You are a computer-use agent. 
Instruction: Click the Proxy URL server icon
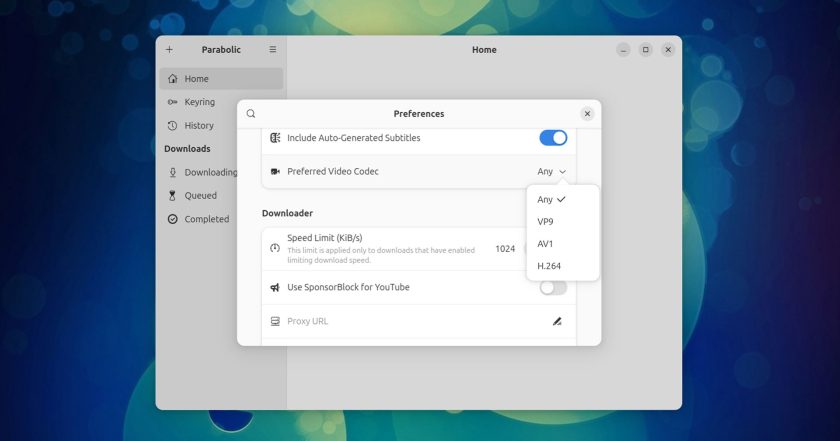coord(275,322)
